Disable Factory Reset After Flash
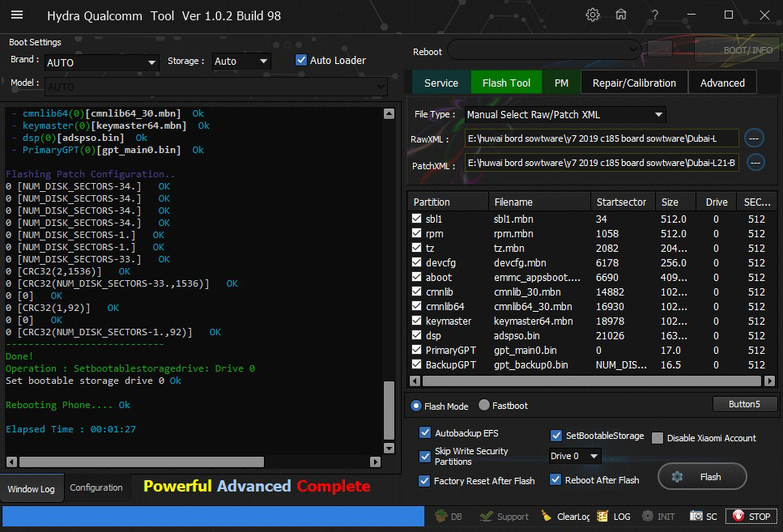The image size is (783, 532). (x=424, y=480)
